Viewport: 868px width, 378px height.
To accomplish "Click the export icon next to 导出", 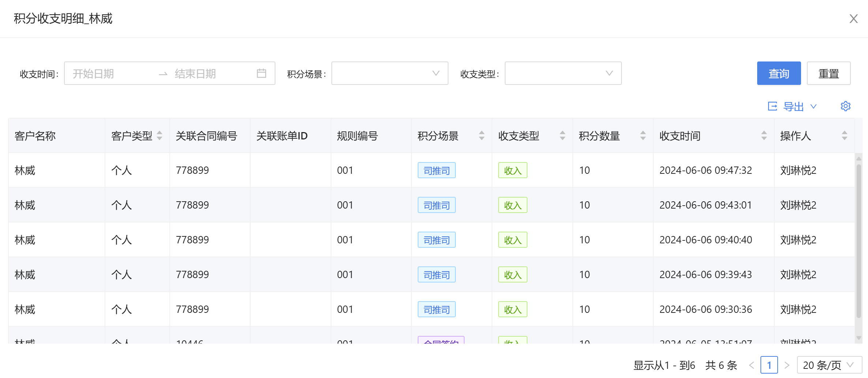I will click(x=772, y=106).
